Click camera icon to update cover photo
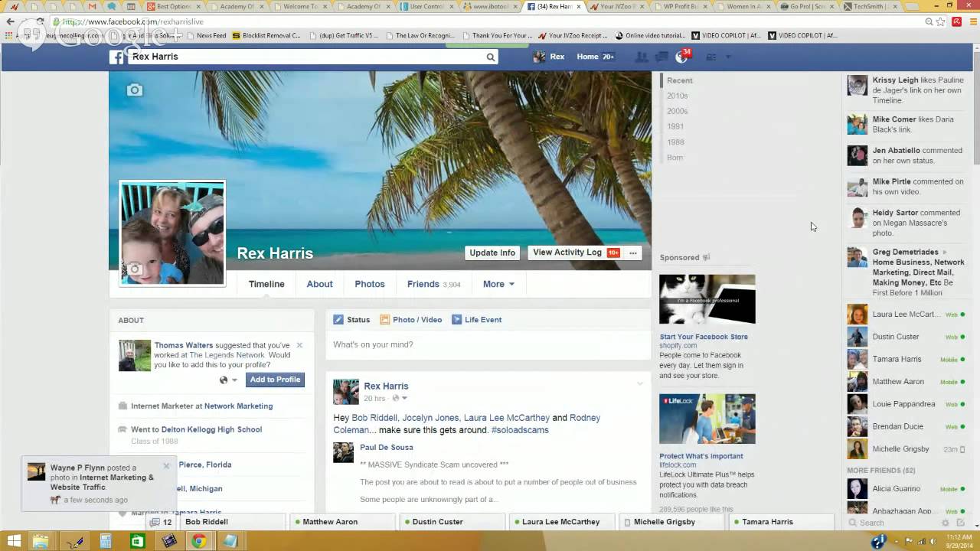The width and height of the screenshot is (980, 551). coord(135,90)
